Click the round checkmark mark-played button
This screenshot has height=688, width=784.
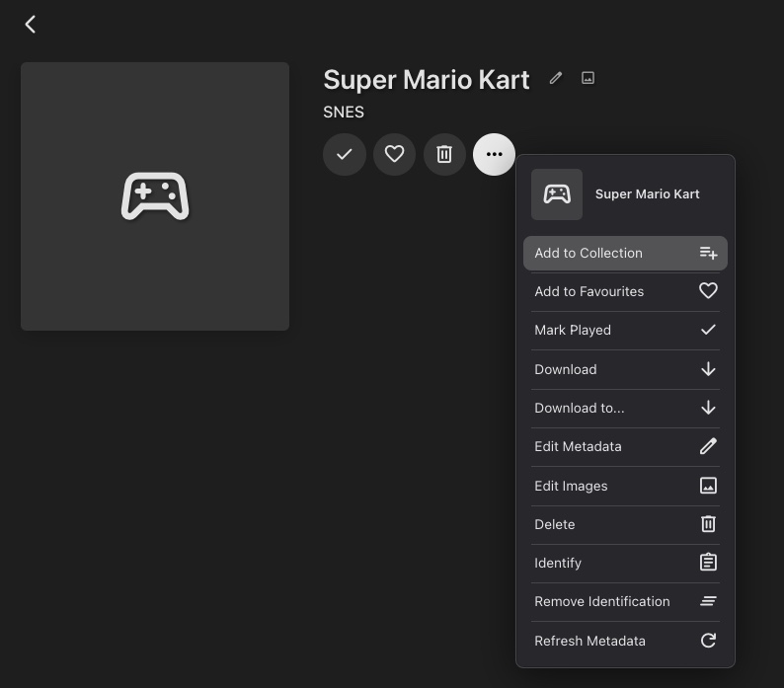[344, 154]
